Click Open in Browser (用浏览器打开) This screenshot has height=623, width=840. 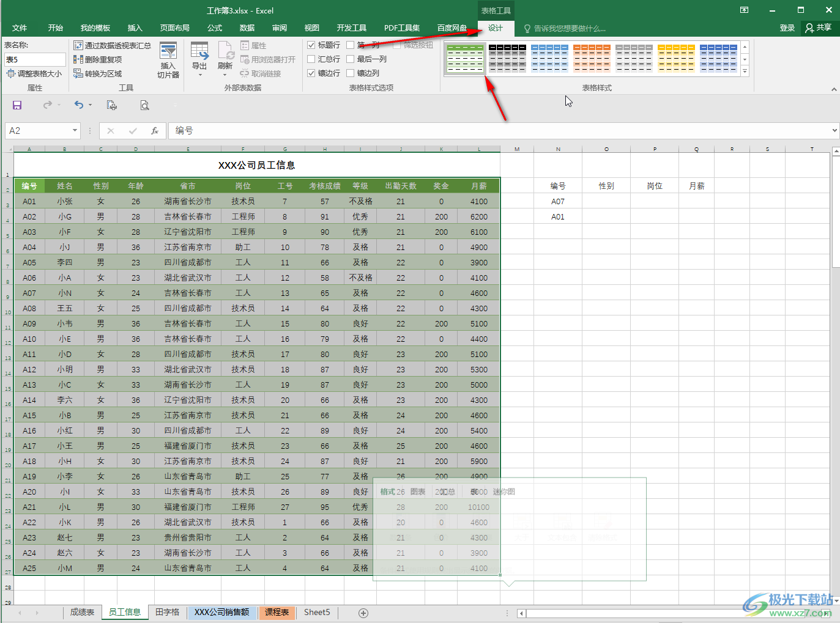click(268, 59)
